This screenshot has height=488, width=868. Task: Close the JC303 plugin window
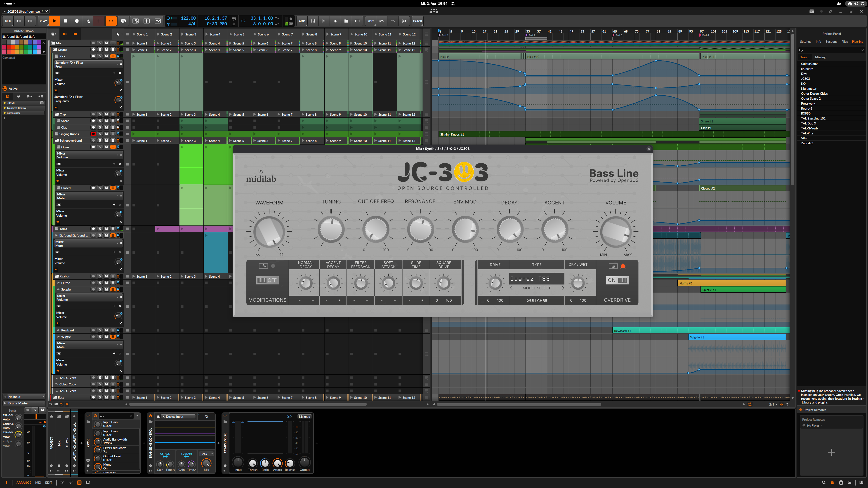(649, 148)
